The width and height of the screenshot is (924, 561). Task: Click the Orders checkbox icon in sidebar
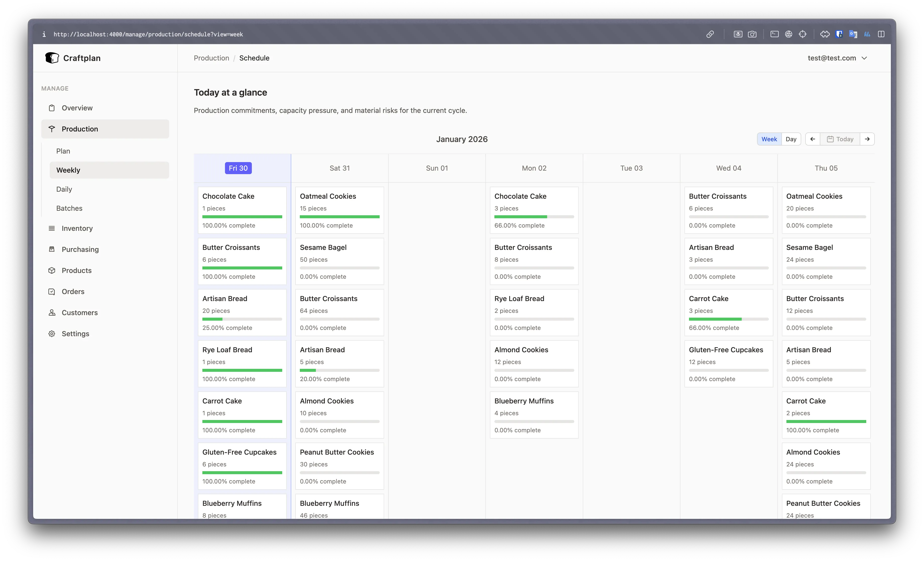[52, 291]
